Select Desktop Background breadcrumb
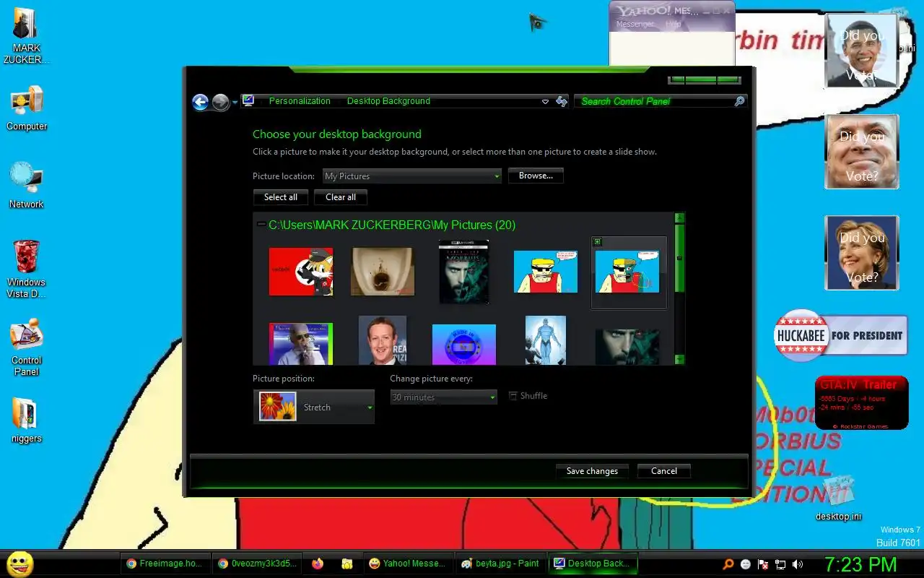The width and height of the screenshot is (924, 578). pos(388,101)
